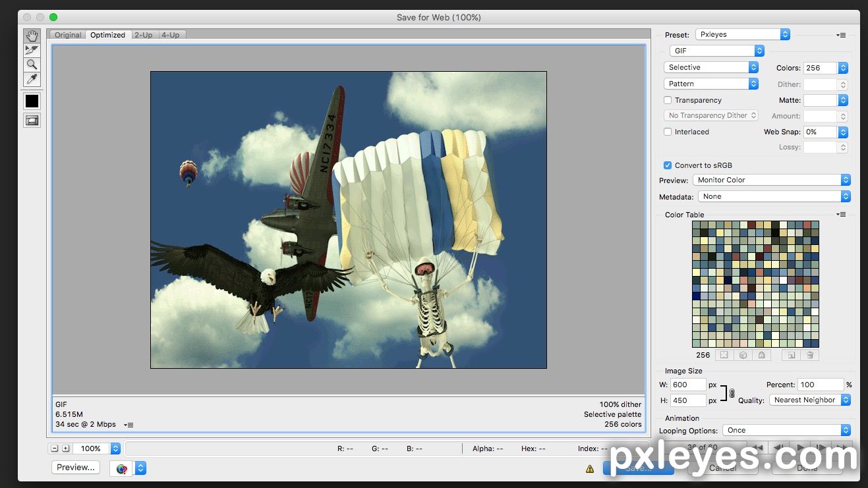Switch to the Original tab

[68, 35]
